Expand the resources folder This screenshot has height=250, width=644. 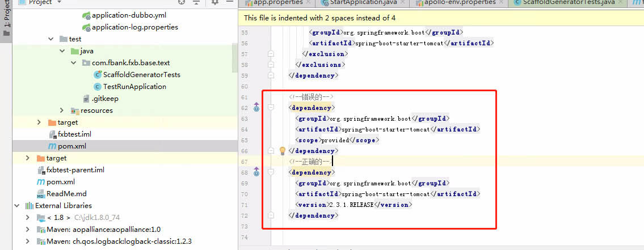(x=62, y=111)
